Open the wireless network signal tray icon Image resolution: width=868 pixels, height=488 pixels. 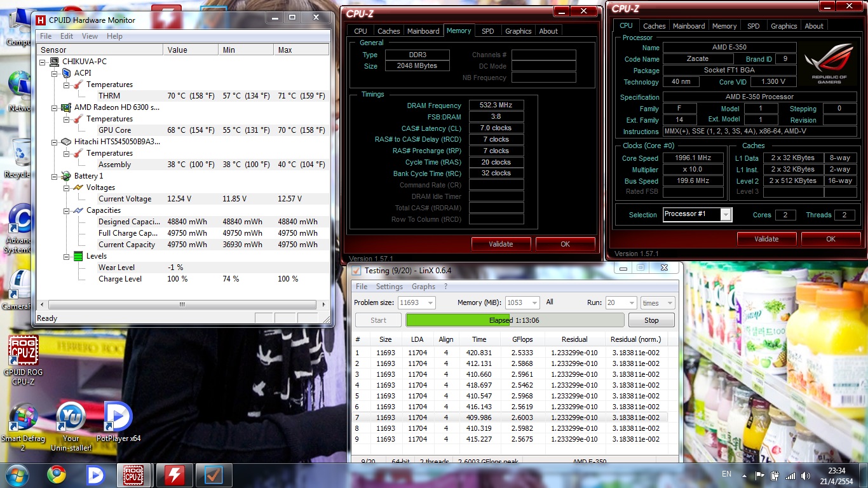(790, 475)
